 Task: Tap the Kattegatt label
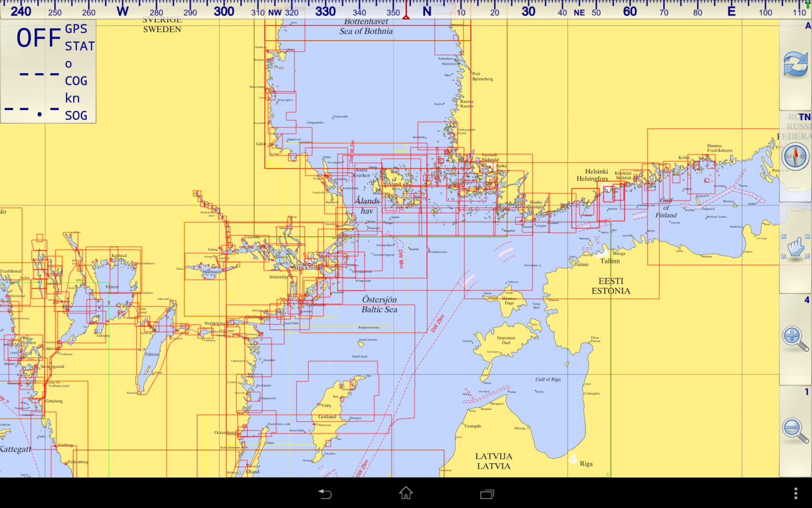(15, 449)
